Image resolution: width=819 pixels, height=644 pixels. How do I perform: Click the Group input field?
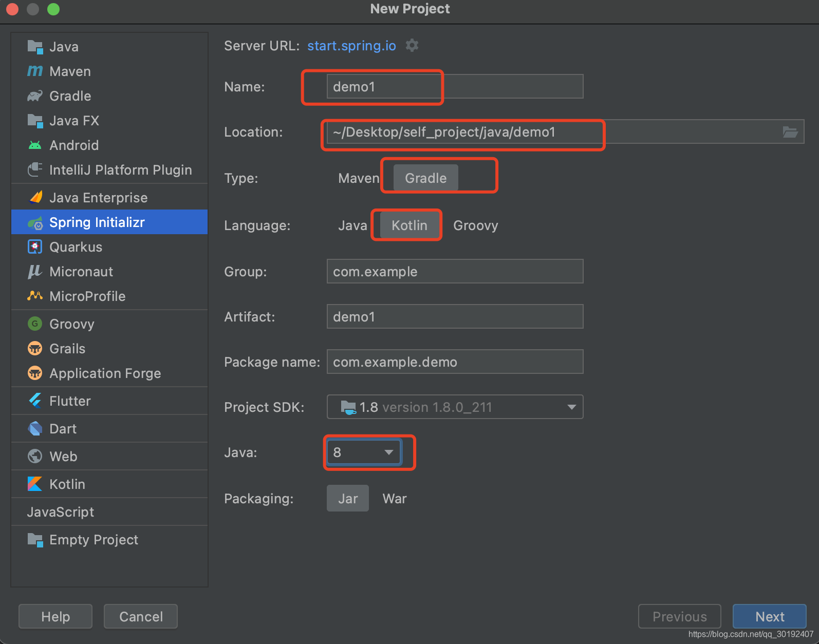coord(455,271)
